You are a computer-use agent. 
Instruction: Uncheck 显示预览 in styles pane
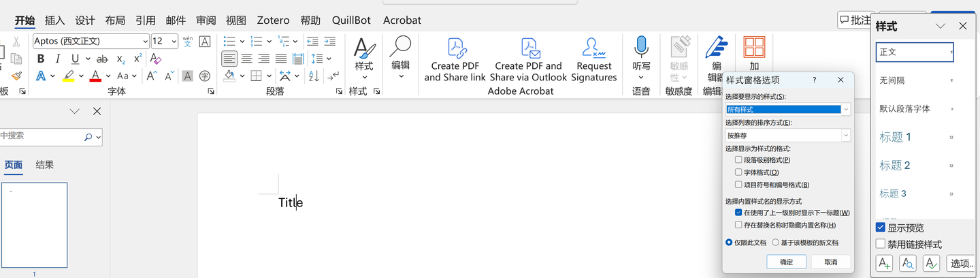click(881, 228)
